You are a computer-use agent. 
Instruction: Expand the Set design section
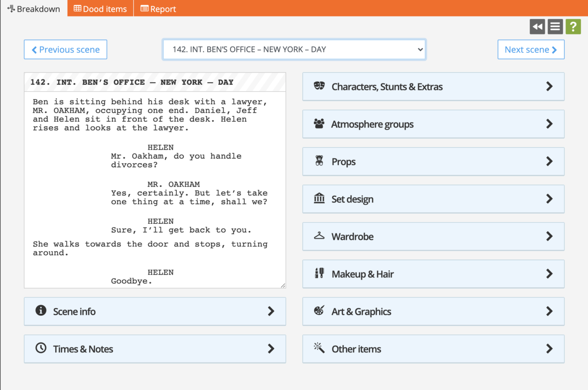433,199
